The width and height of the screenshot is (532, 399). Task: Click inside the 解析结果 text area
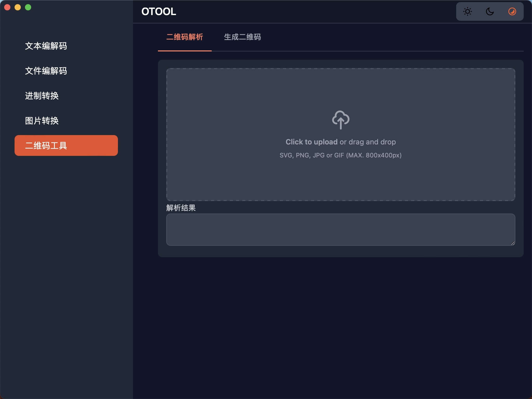pos(340,229)
